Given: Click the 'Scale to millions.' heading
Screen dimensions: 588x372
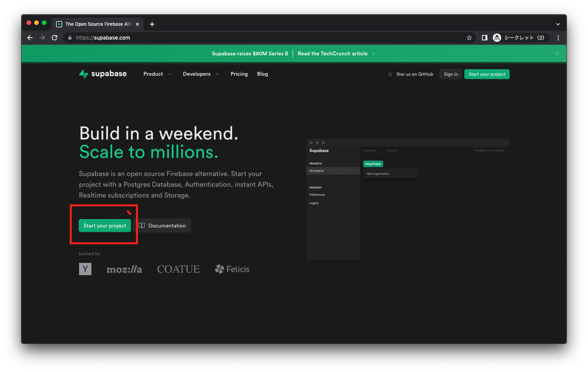Looking at the screenshot, I should click(149, 152).
